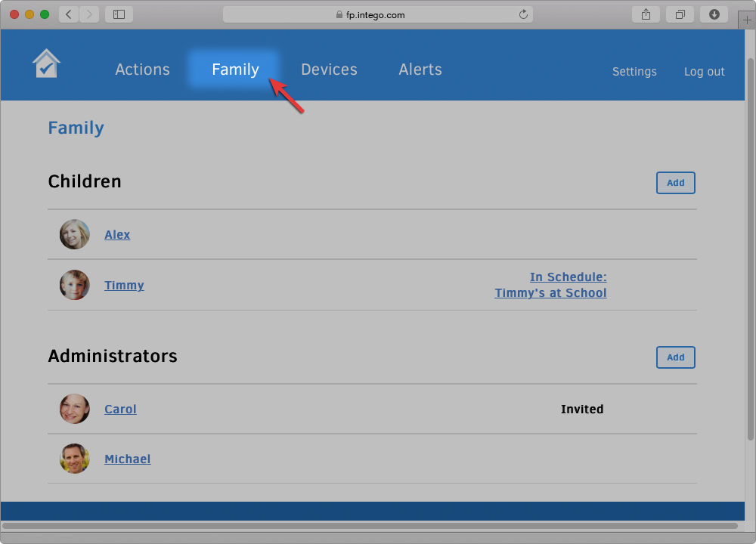This screenshot has width=756, height=544.
Task: Click the Safari forward arrow button
Action: 89,14
